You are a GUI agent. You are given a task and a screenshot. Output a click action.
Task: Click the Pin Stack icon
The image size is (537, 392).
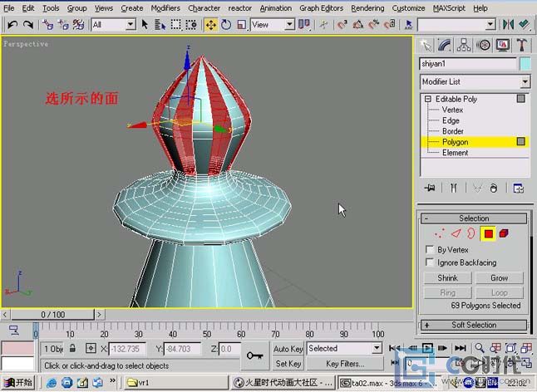430,188
